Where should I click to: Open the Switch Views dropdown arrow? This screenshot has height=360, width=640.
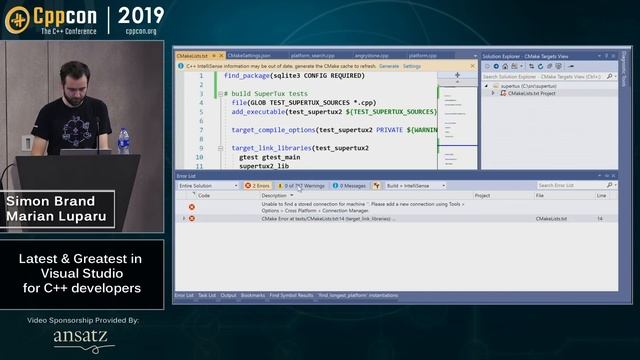click(x=521, y=66)
